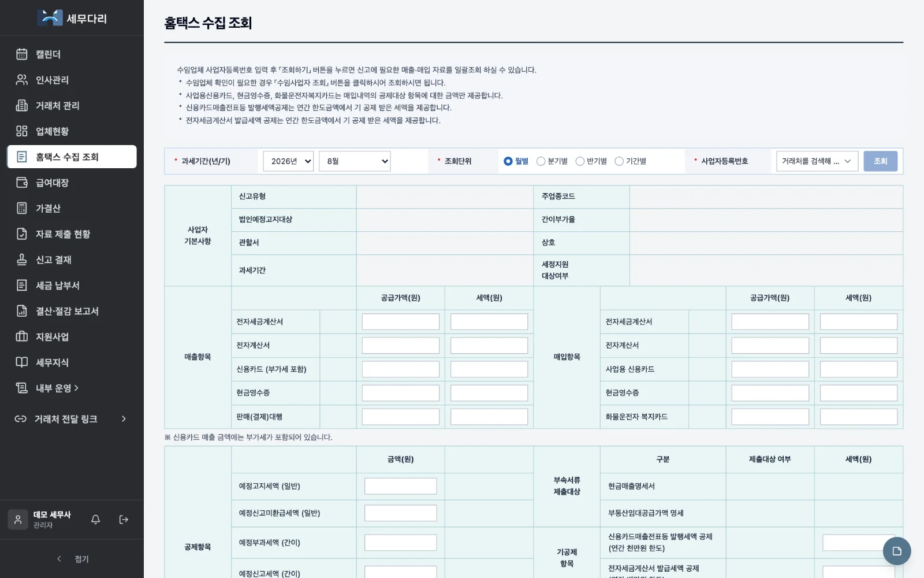Select the 기간별 radio option
Image resolution: width=924 pixels, height=578 pixels.
(x=619, y=161)
